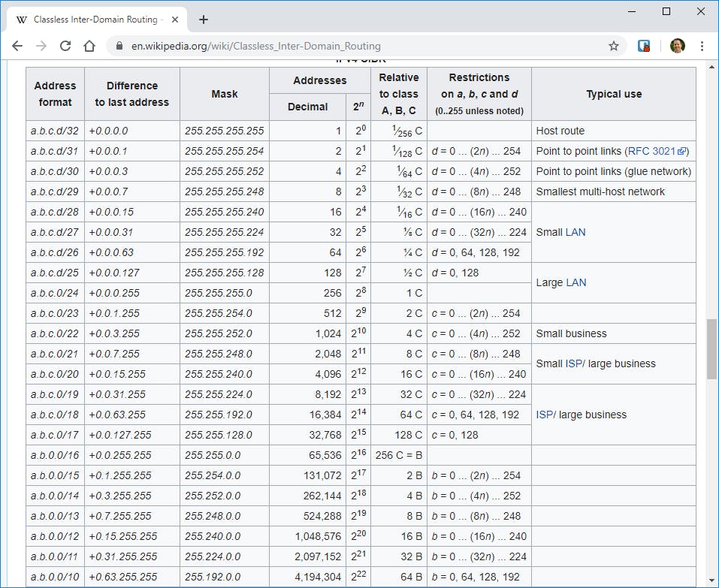Open the LAN link in Small LAN

pos(576,232)
